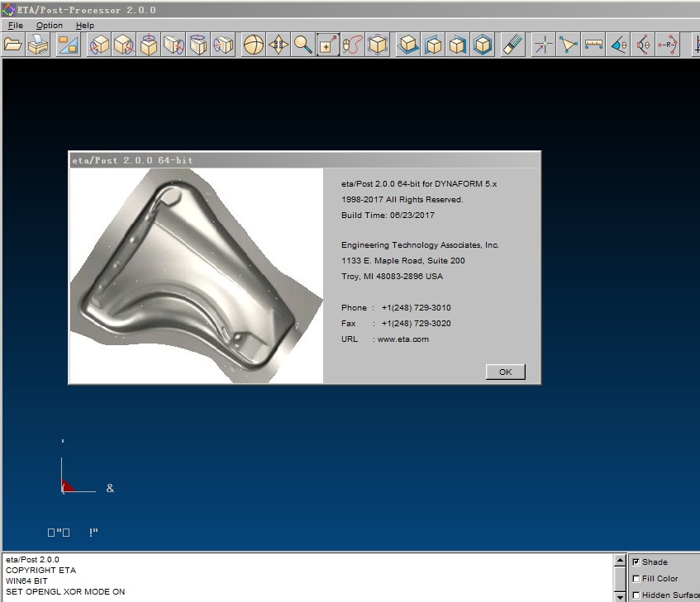
Task: Click the 'SET OPENGL XOR MODE ON' log line
Action: (65, 592)
